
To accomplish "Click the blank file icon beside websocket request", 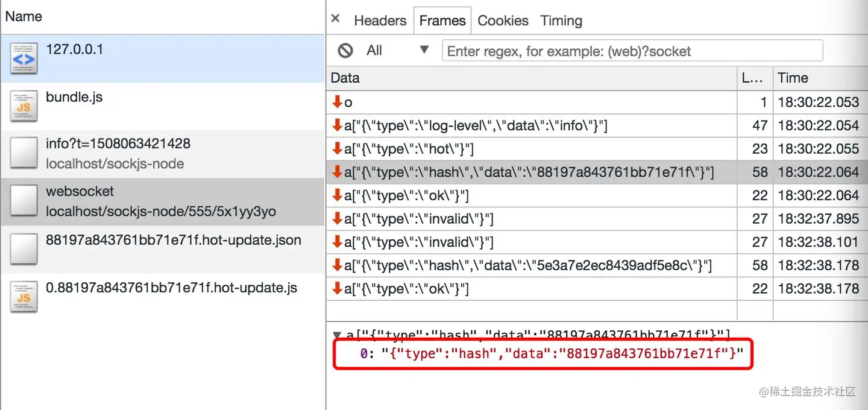I will point(24,199).
